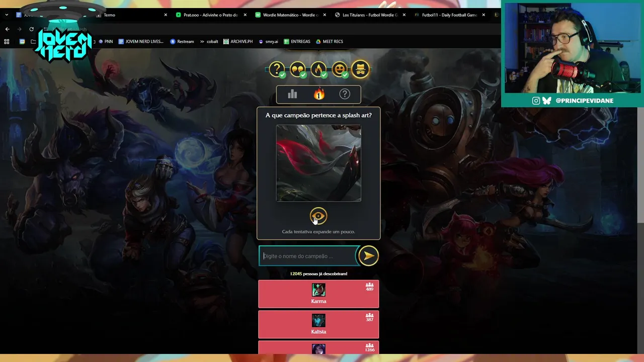Open the statistics bar-chart icon
Image resolution: width=644 pixels, height=362 pixels.
point(292,94)
